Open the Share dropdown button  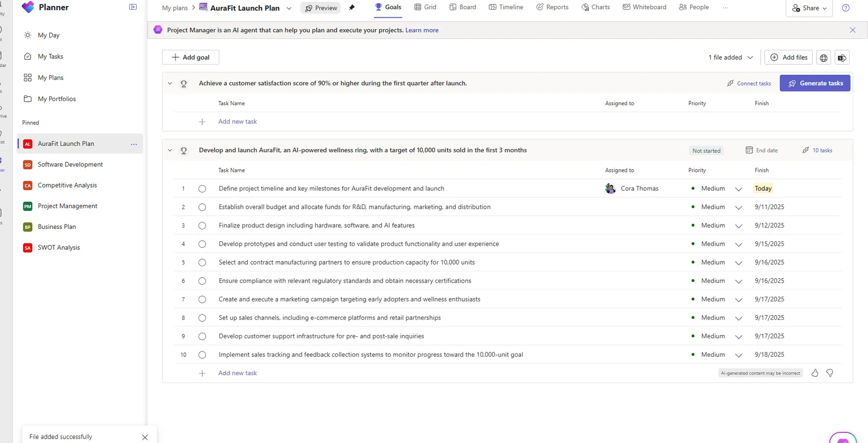click(809, 8)
